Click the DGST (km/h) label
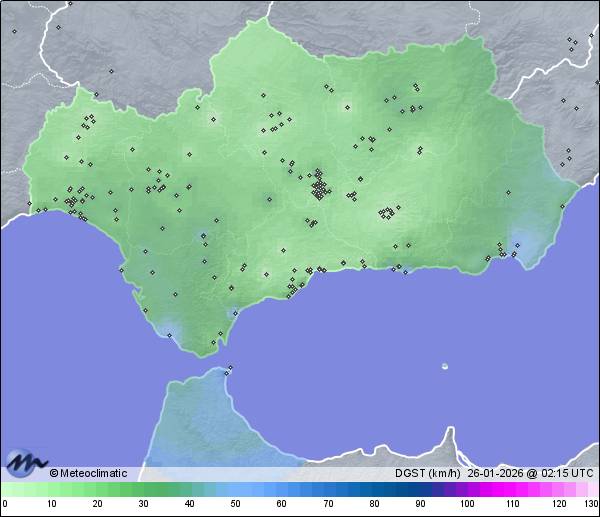The height and width of the screenshot is (517, 600). pyautogui.click(x=427, y=473)
